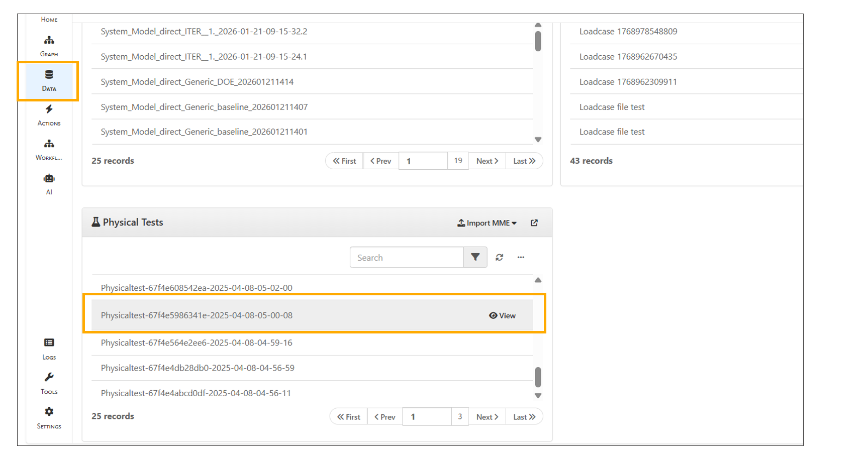Select the Data section icon
This screenshot has height=456, width=868.
click(x=49, y=80)
